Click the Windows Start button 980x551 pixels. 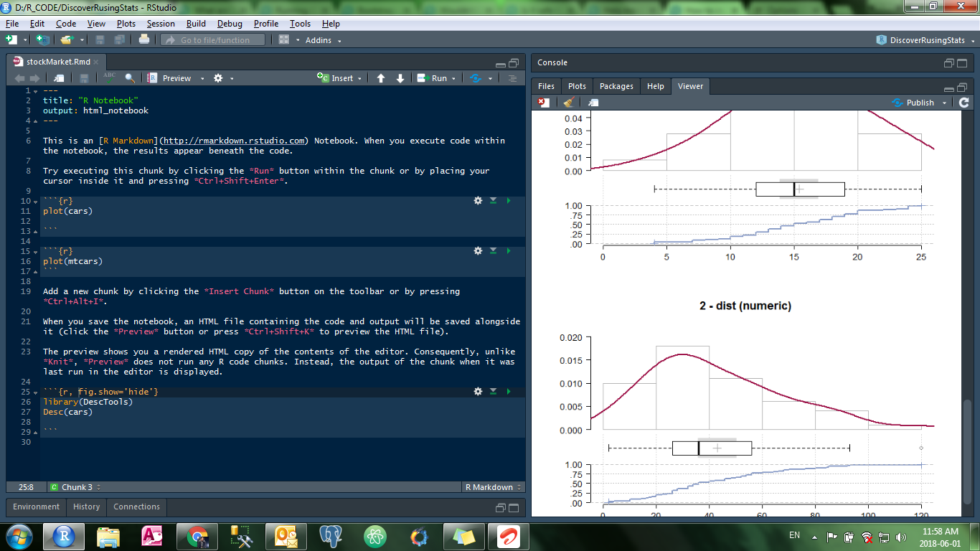[x=19, y=536]
